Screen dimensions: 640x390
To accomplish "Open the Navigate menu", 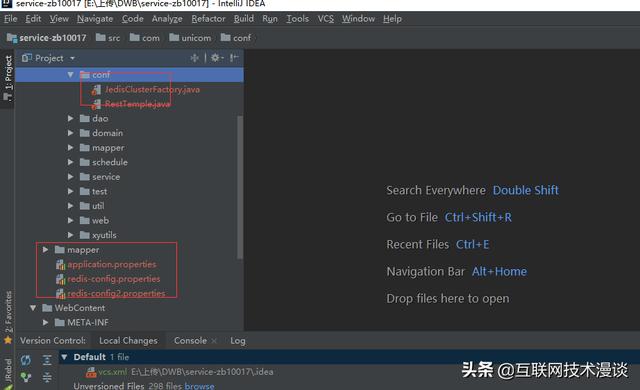I will (x=95, y=19).
